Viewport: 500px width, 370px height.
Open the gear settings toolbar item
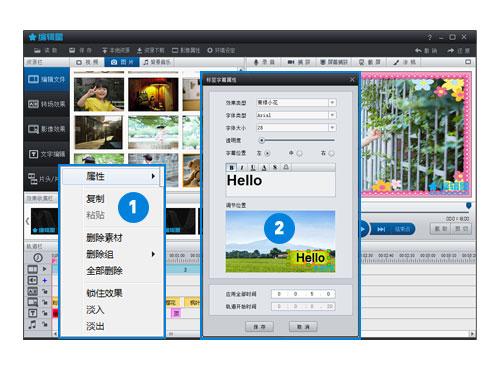(x=221, y=50)
